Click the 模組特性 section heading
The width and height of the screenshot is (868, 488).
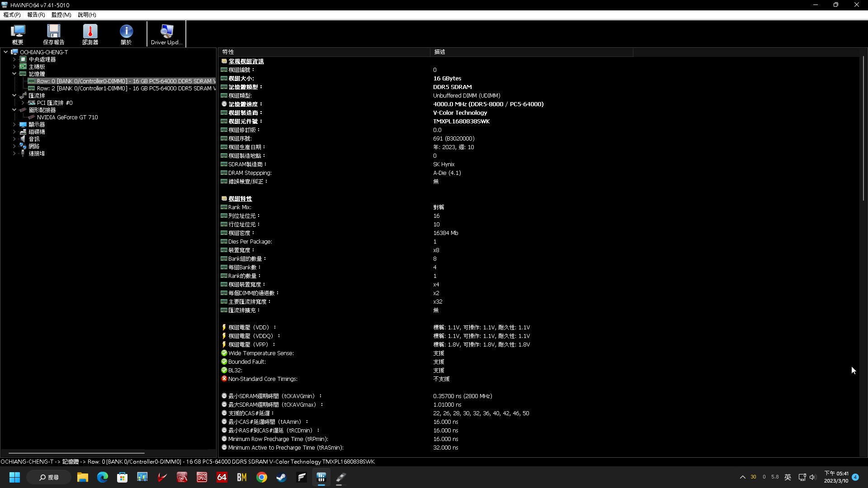click(240, 199)
